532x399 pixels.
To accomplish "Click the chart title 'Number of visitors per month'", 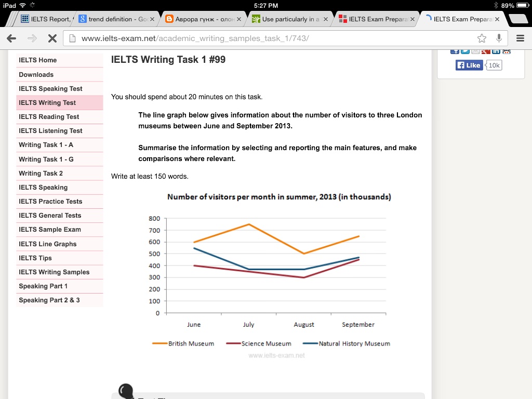I will (x=279, y=197).
